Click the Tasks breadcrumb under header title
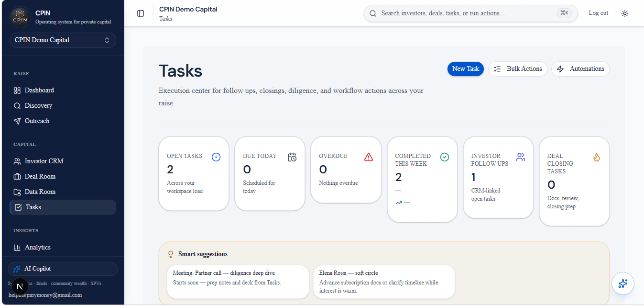The width and height of the screenshot is (644, 306). point(166,19)
